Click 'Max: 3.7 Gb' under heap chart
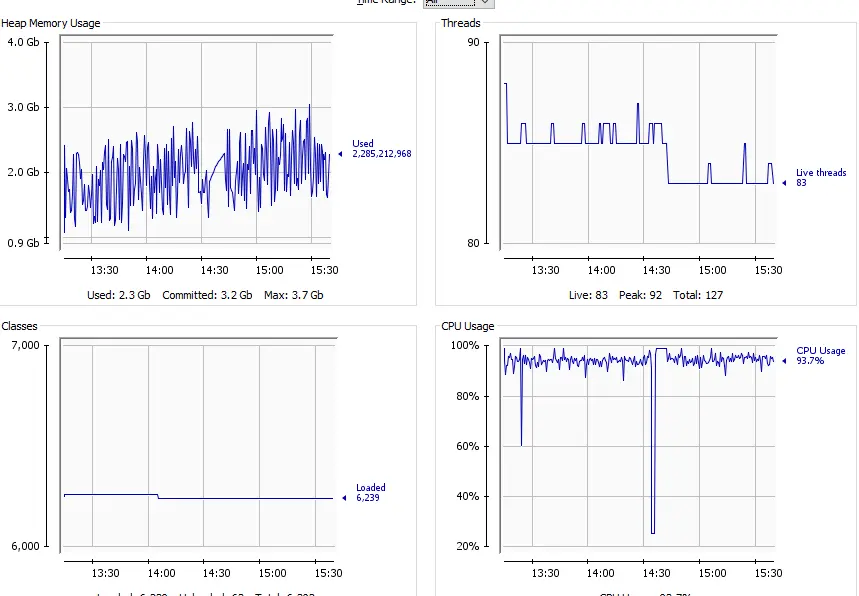Viewport: 859px width, 596px height. [x=294, y=295]
